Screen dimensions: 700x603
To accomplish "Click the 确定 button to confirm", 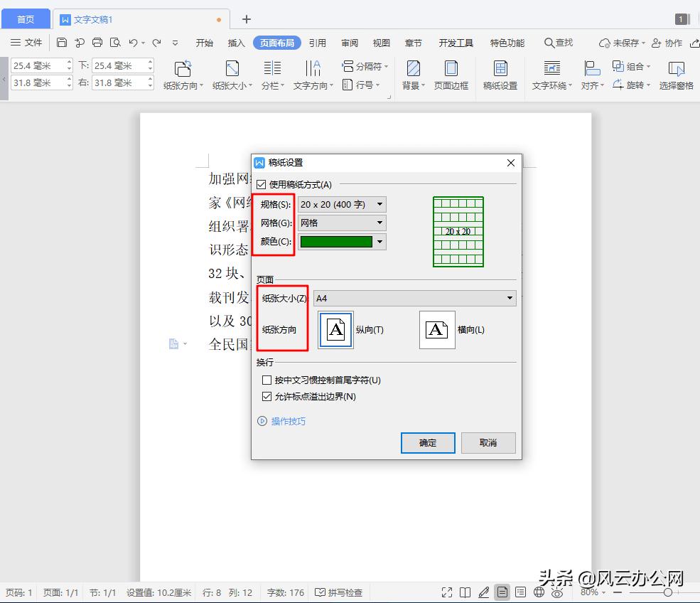I will pyautogui.click(x=427, y=442).
